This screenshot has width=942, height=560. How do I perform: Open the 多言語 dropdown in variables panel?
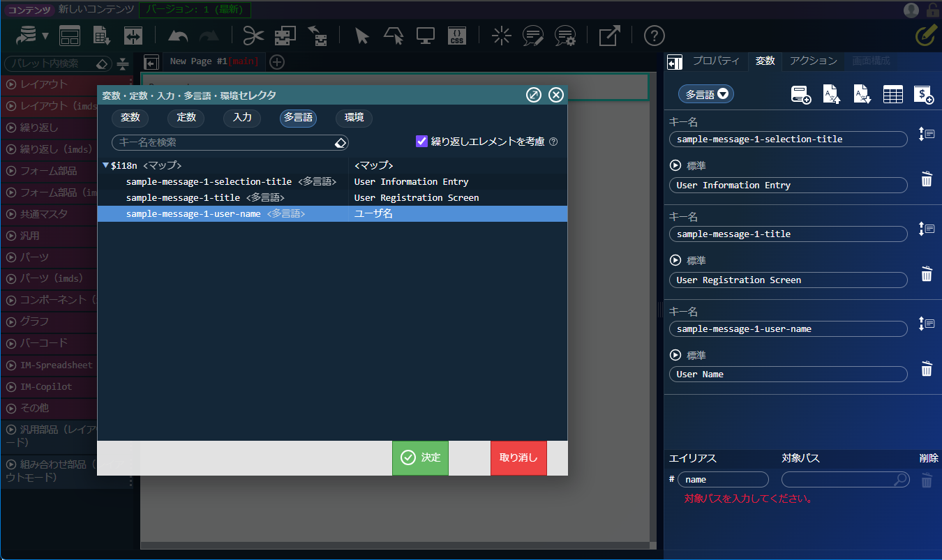tap(706, 94)
